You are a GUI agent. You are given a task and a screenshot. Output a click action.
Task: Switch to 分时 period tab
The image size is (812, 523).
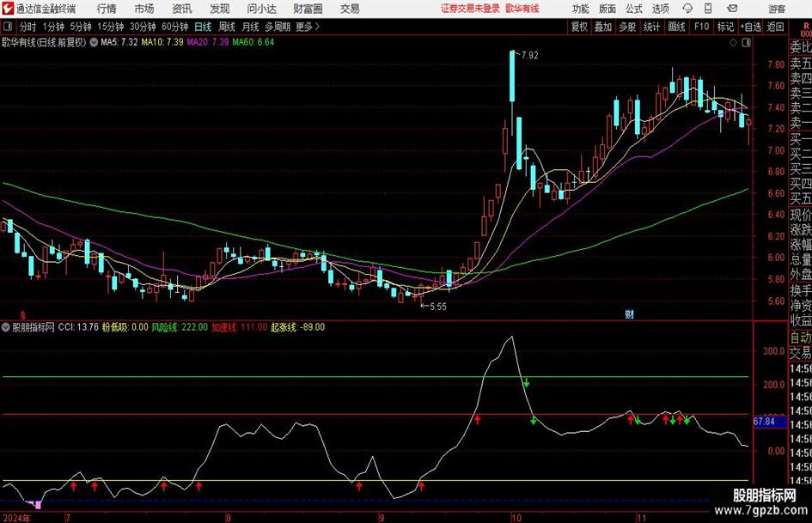pyautogui.click(x=27, y=27)
